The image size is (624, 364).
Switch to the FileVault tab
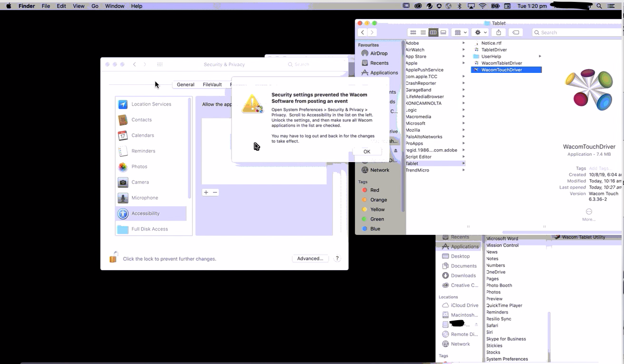pyautogui.click(x=212, y=84)
